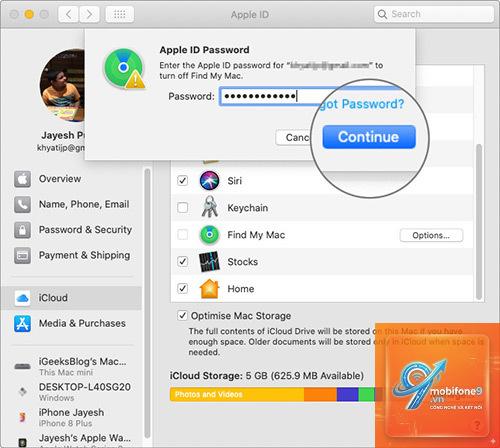The width and height of the screenshot is (500, 448).
Task: Go back with the back arrow
Action: (x=69, y=14)
